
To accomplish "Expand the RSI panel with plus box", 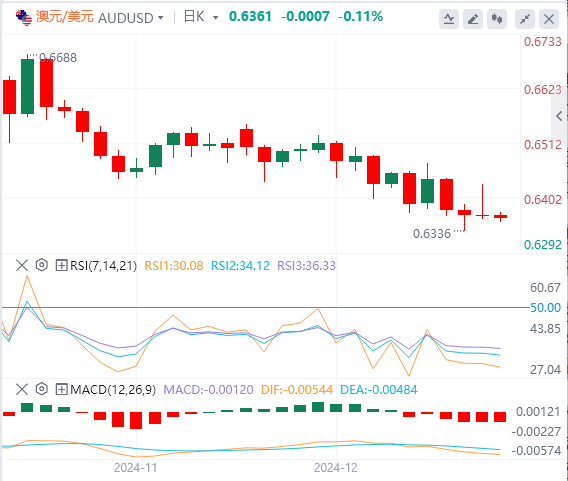I will coord(61,265).
